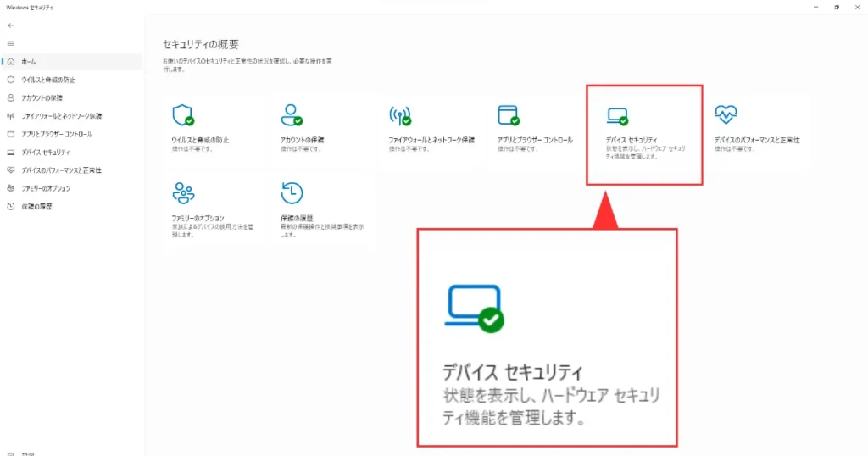868x456 pixels.
Task: Click the sidebar laptop icon for デバイス セキュリティ
Action: coord(10,153)
